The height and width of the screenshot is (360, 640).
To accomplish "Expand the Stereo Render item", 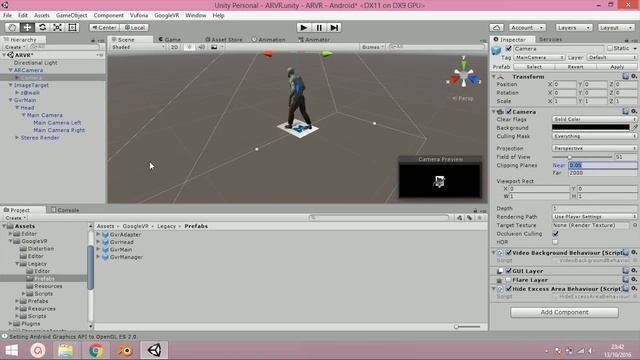I will pyautogui.click(x=17, y=138).
